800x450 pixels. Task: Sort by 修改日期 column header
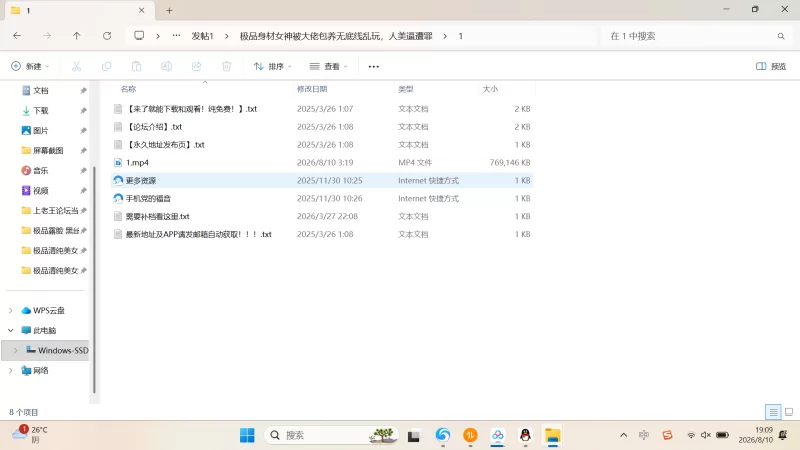pyautogui.click(x=312, y=89)
